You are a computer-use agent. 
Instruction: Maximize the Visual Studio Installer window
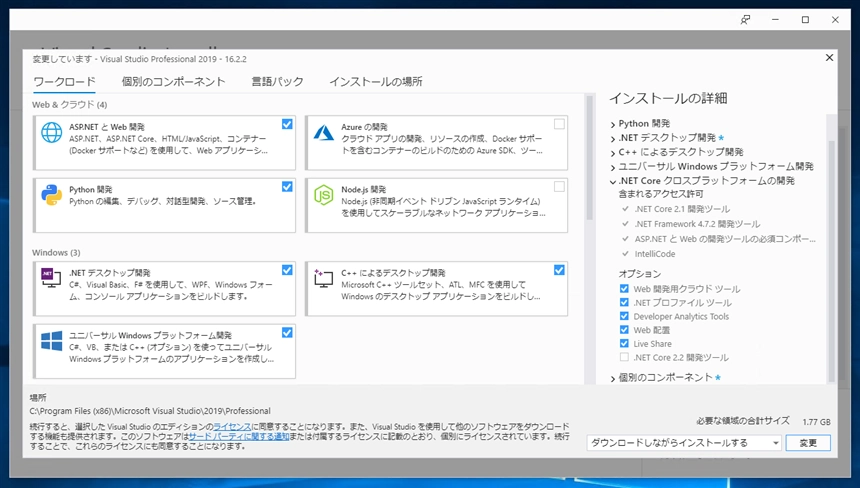[x=805, y=20]
